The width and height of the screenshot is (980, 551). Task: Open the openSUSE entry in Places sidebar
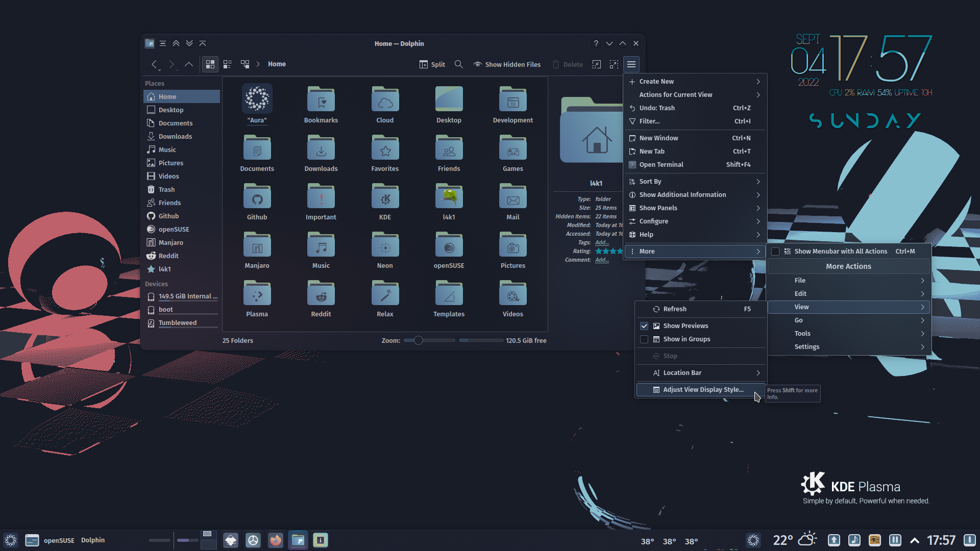coord(182,230)
